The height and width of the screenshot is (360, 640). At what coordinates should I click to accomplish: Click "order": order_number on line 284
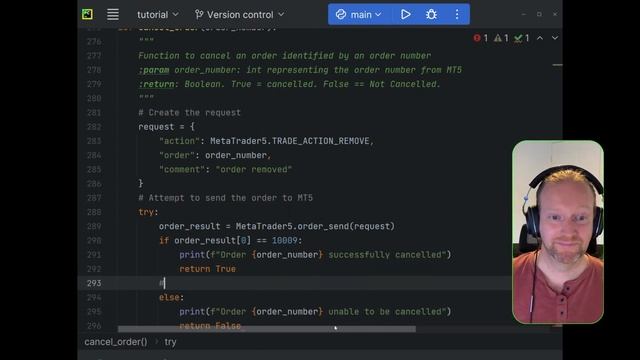[x=215, y=155]
